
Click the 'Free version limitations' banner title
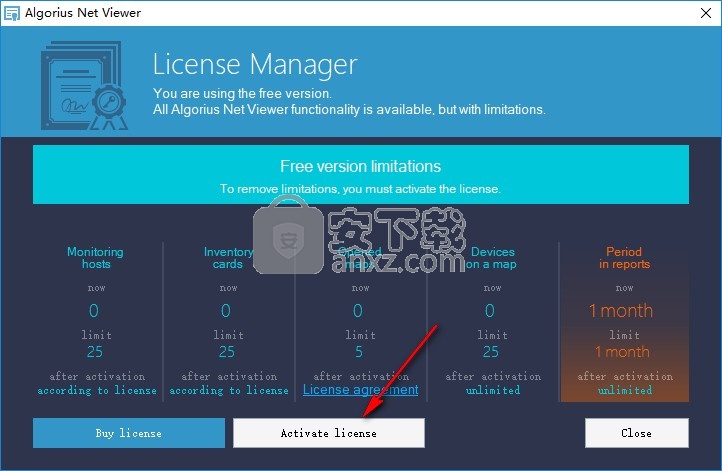[361, 166]
